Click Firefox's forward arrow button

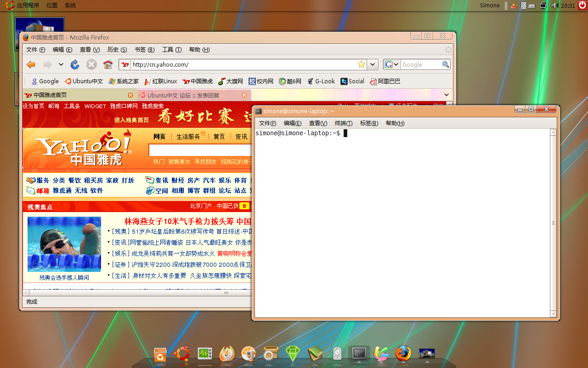coord(47,64)
